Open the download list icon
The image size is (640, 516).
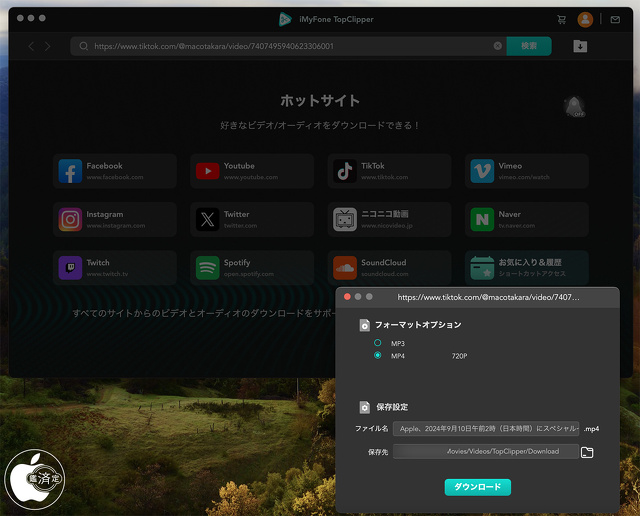coord(580,46)
